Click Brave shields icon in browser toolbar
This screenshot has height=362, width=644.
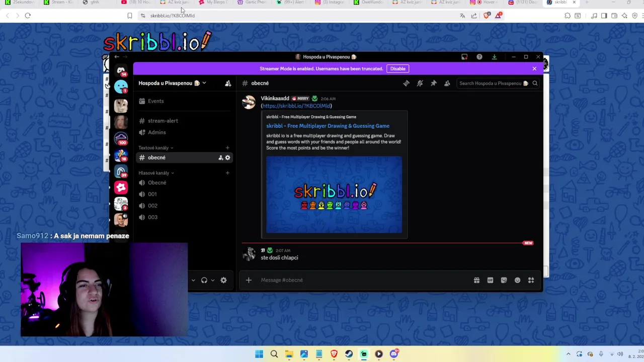click(x=487, y=16)
